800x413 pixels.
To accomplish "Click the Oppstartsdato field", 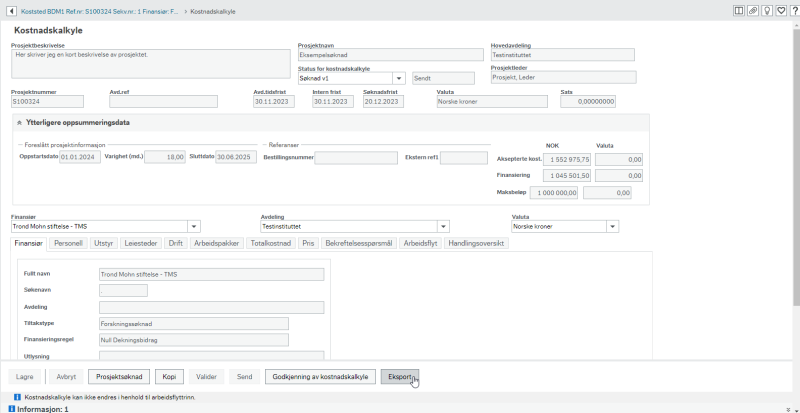I will pos(80,157).
